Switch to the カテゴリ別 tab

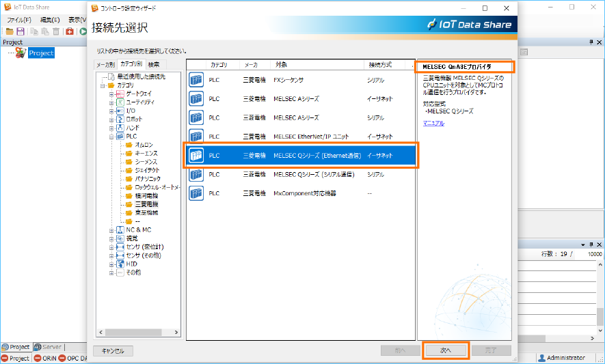tap(131, 64)
